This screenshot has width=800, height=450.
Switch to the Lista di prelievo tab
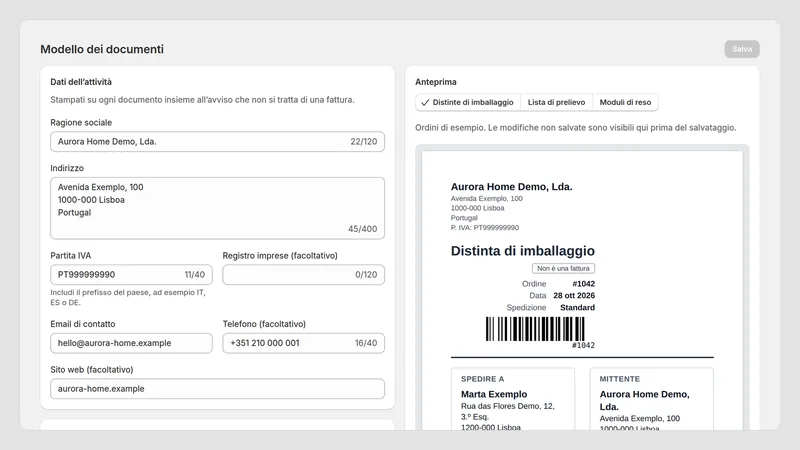pos(556,102)
